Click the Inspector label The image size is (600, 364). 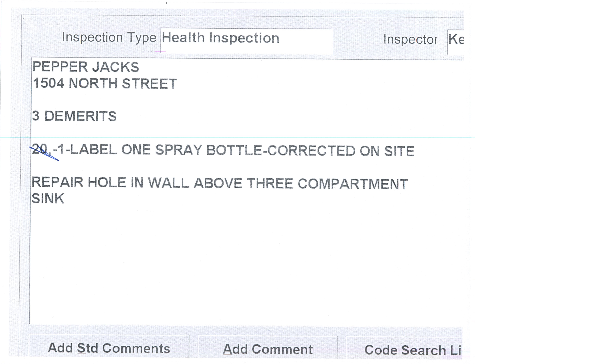click(x=410, y=39)
